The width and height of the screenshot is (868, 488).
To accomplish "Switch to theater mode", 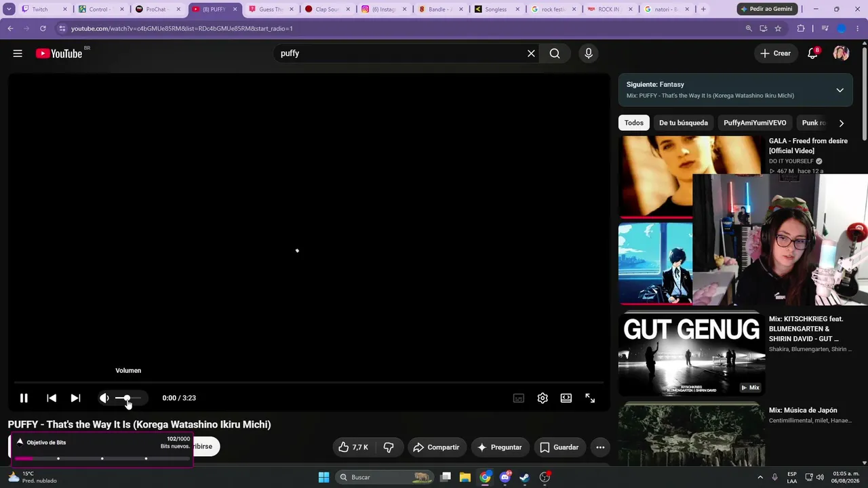I will [566, 398].
